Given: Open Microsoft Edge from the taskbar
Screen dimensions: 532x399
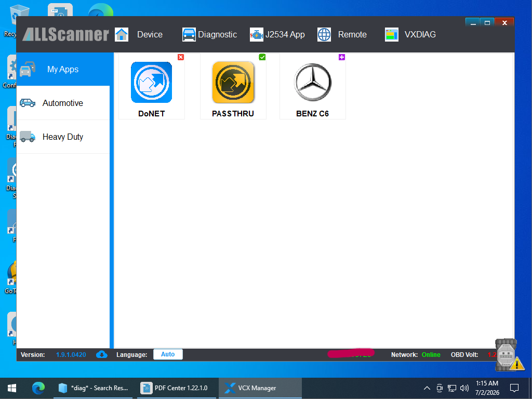Looking at the screenshot, I should pos(38,388).
